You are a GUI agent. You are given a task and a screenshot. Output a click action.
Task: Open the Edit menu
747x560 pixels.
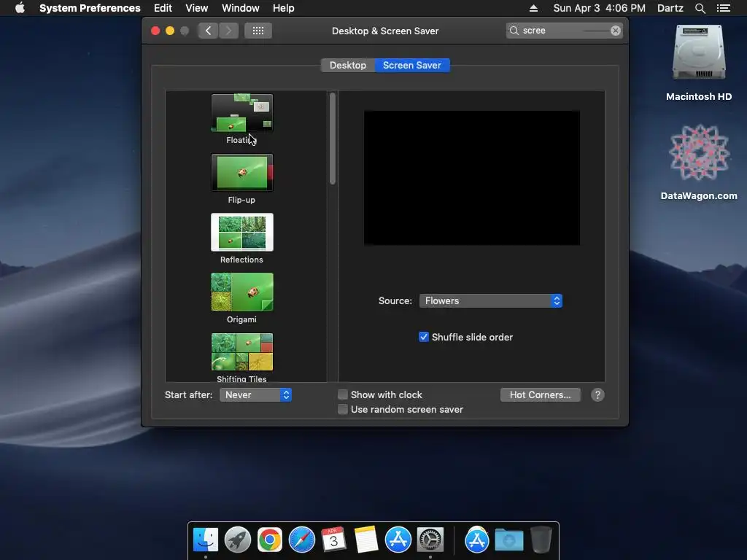[163, 8]
